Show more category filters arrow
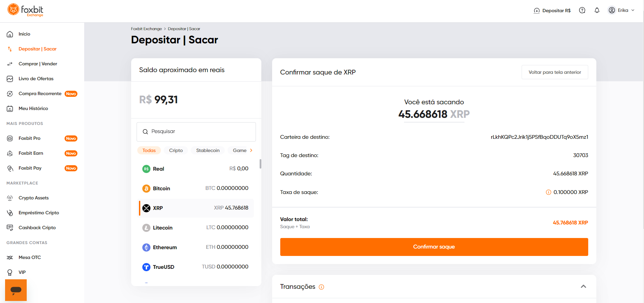This screenshot has height=303, width=644. (251, 150)
